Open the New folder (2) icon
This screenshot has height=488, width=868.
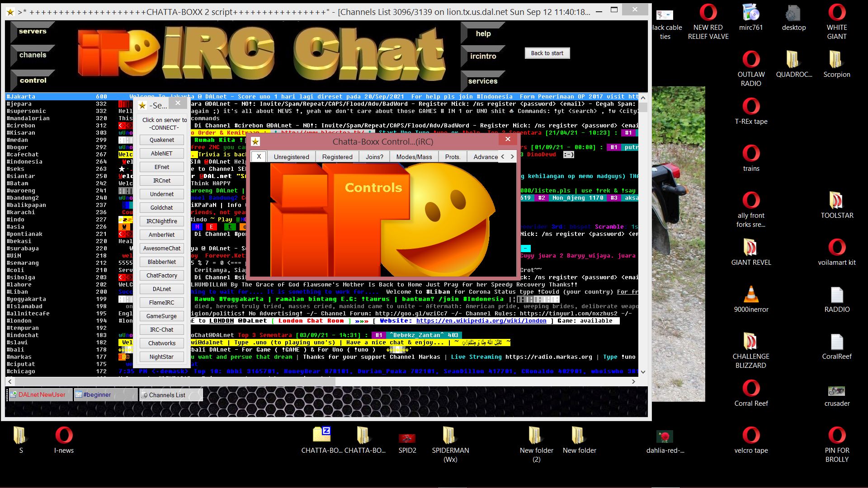536,446
